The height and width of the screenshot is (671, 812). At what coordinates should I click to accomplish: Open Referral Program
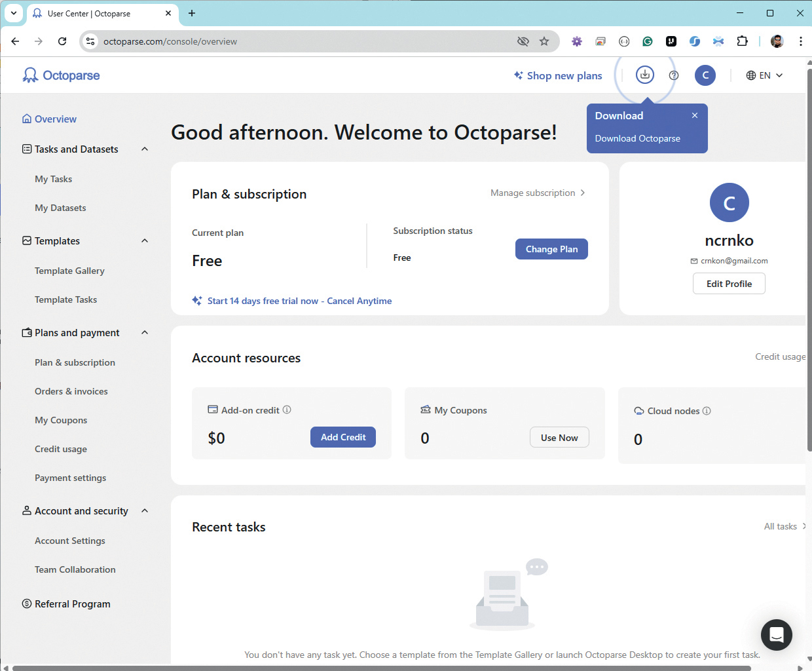[66, 604]
